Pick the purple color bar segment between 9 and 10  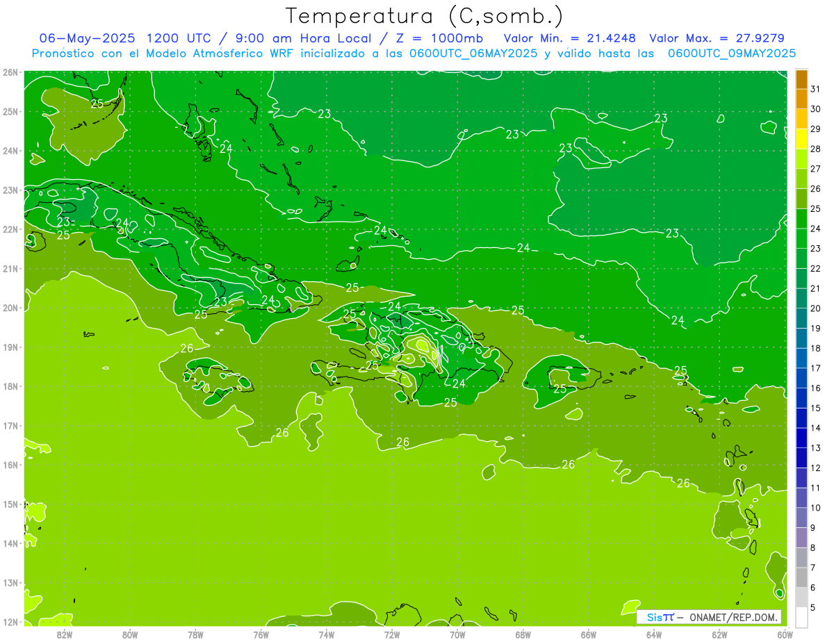click(x=801, y=518)
